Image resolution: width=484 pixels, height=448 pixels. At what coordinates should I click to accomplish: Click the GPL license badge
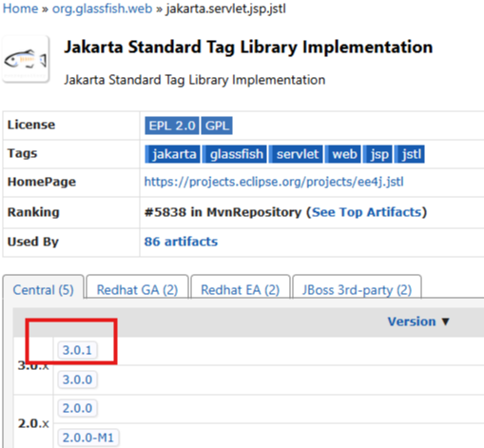point(217,126)
